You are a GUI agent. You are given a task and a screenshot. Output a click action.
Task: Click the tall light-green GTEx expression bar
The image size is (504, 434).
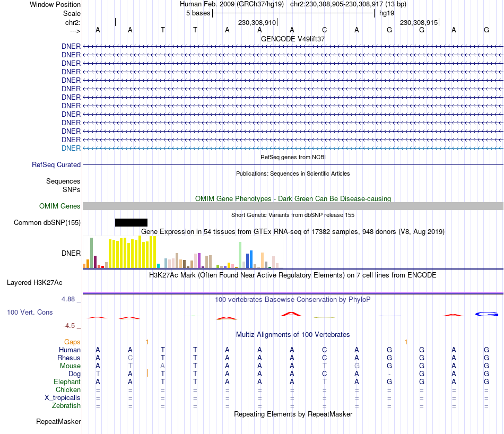[x=240, y=255]
